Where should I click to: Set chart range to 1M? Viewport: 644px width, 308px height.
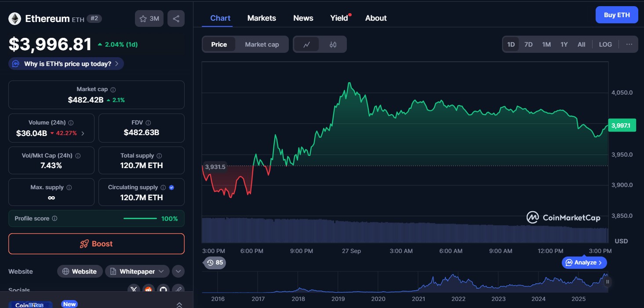(x=546, y=44)
